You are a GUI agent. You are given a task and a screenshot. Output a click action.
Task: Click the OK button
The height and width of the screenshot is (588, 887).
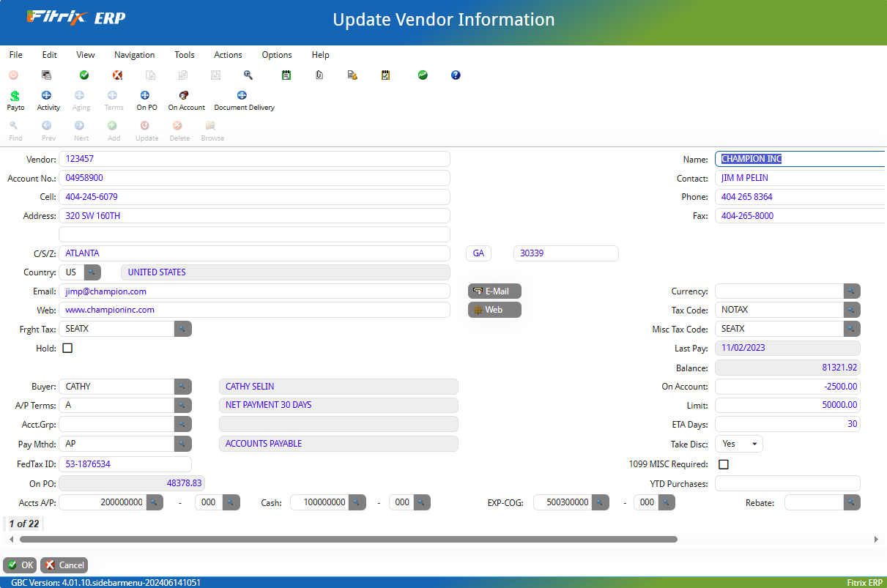coord(21,565)
